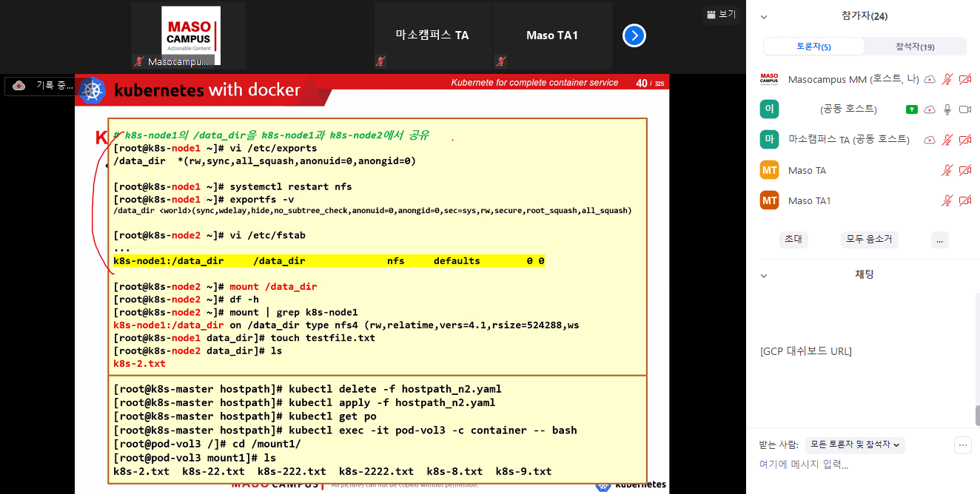This screenshot has width=980, height=494.
Task: Click green screen-share icon for 공동 호스트
Action: coord(912,109)
